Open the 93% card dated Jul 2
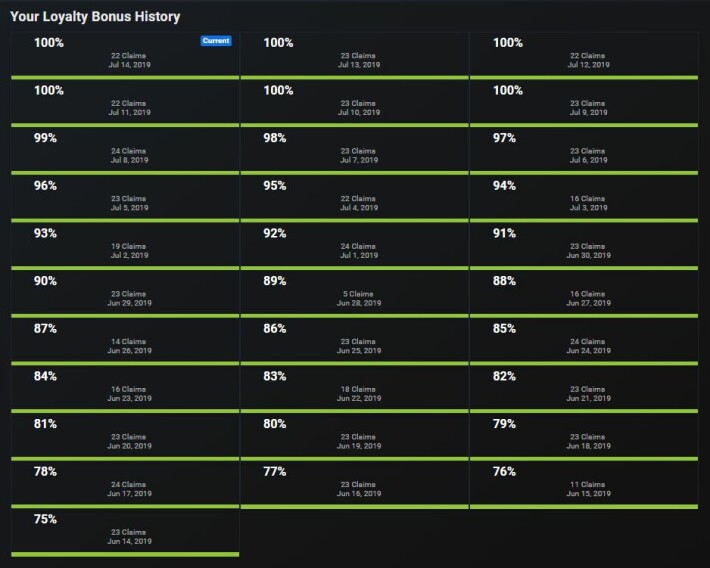The height and width of the screenshot is (568, 710). pos(125,246)
